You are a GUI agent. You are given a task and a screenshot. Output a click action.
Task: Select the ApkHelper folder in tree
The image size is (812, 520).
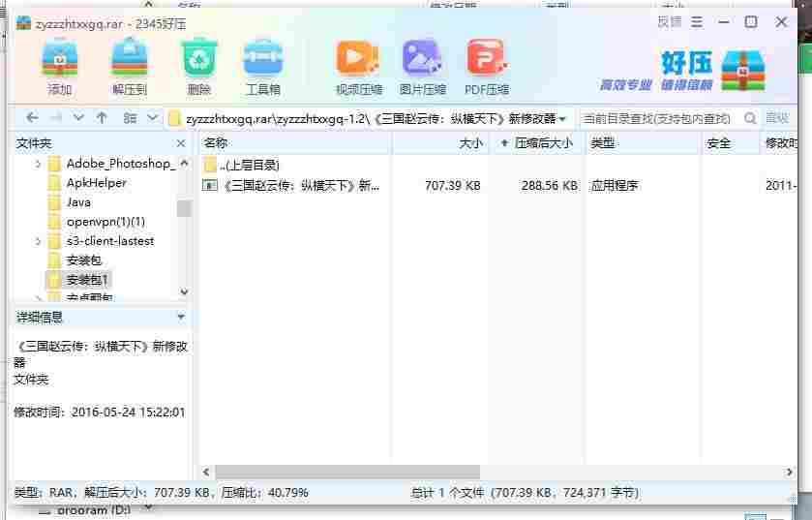97,183
